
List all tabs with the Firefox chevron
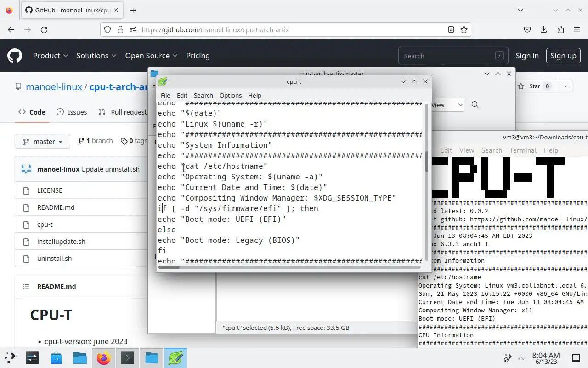click(520, 10)
